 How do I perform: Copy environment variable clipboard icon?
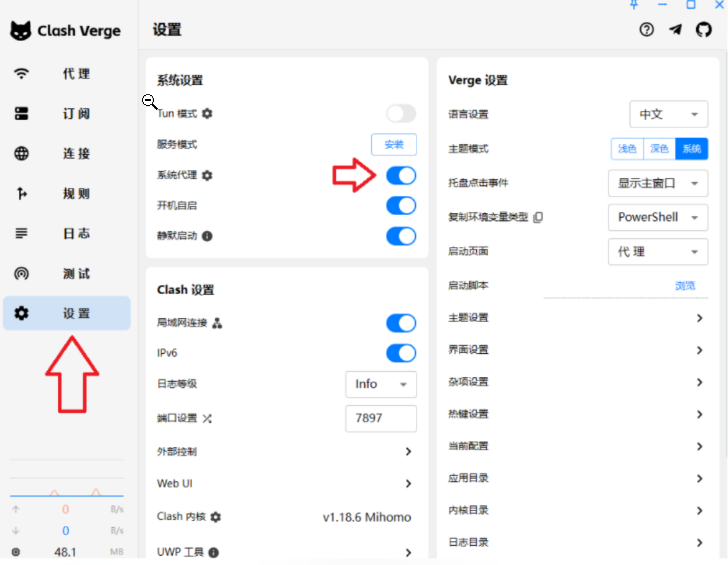coord(538,217)
